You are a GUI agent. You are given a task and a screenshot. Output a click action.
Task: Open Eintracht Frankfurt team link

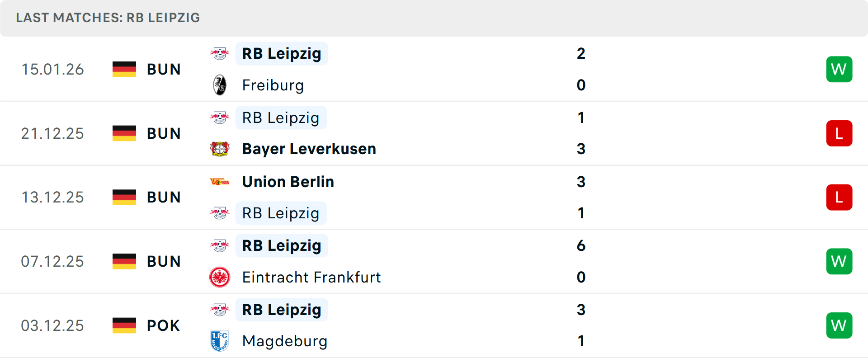click(311, 277)
